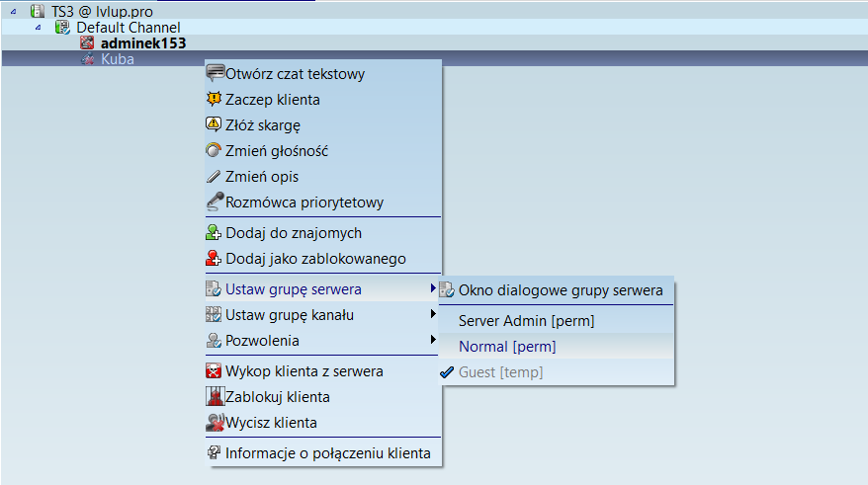The height and width of the screenshot is (485, 868).
Task: Click the volume icon beside Zmień głośność
Action: (x=214, y=151)
